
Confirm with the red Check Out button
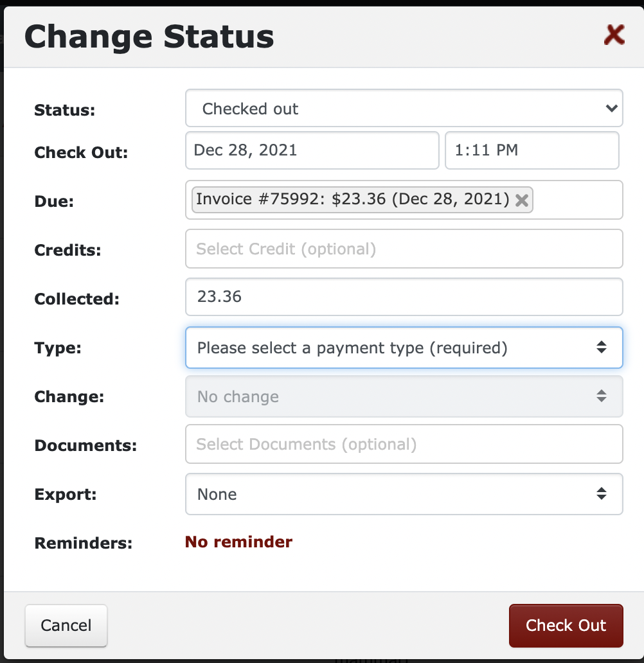click(x=566, y=625)
